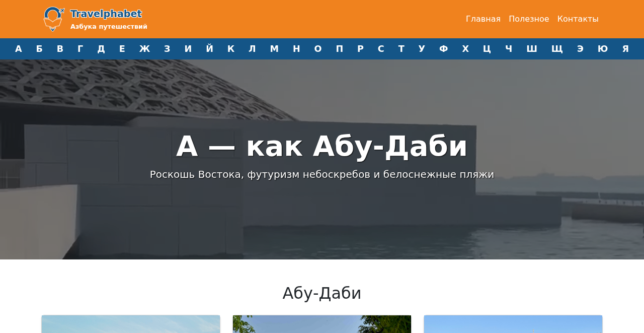The width and height of the screenshot is (644, 333).
Task: Click the hero banner subtitle text
Action: tap(322, 174)
